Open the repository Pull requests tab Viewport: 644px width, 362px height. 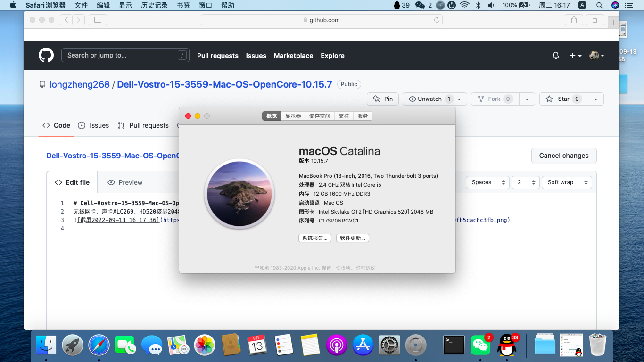(x=143, y=125)
